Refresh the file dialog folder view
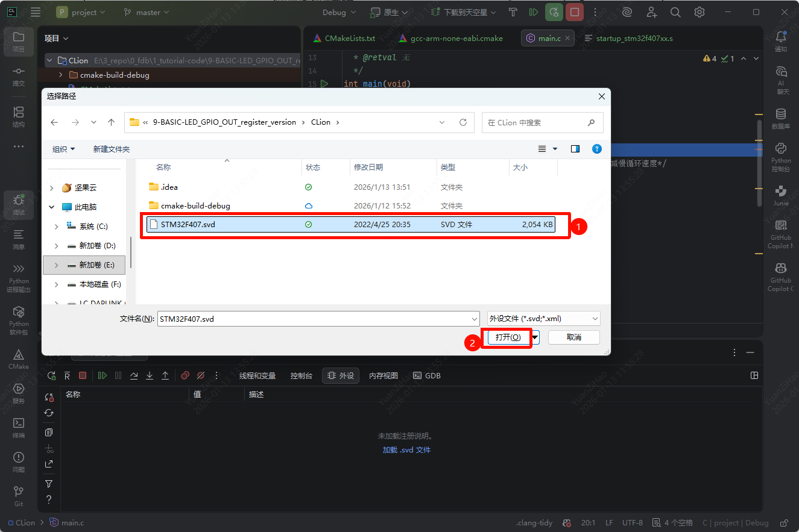Viewport: 799px width, 532px height. (x=463, y=122)
